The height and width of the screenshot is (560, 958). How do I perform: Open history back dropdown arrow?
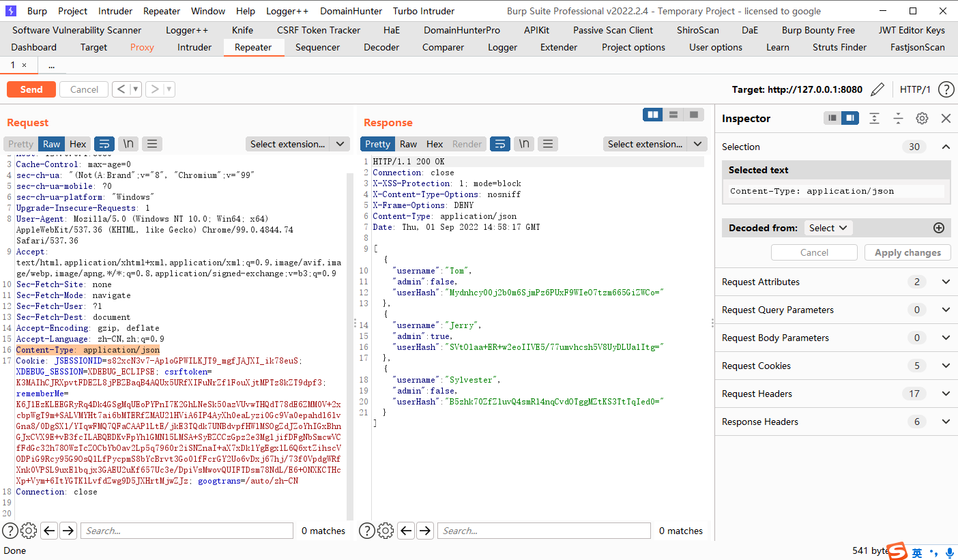[135, 89]
